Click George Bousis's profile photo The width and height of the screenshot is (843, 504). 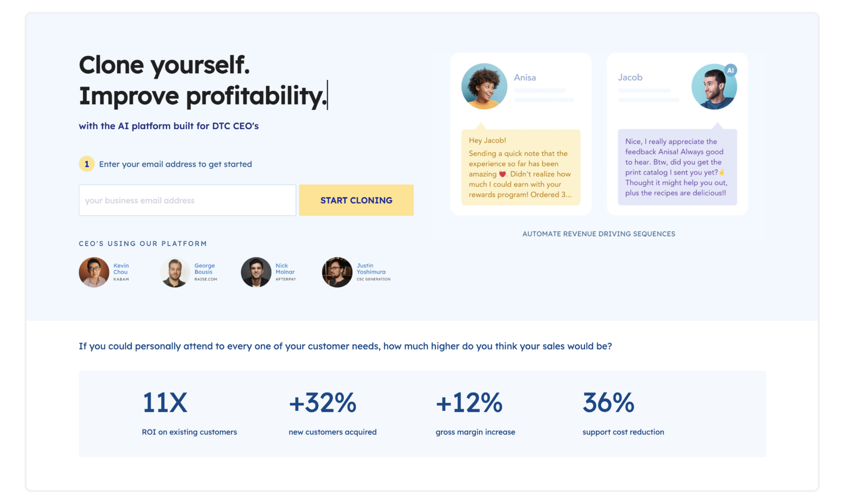tap(175, 272)
